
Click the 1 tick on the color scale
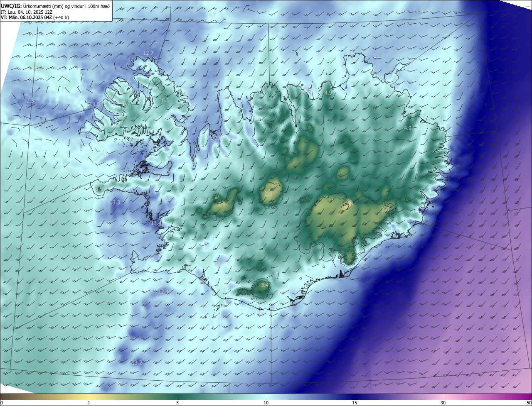(x=89, y=403)
